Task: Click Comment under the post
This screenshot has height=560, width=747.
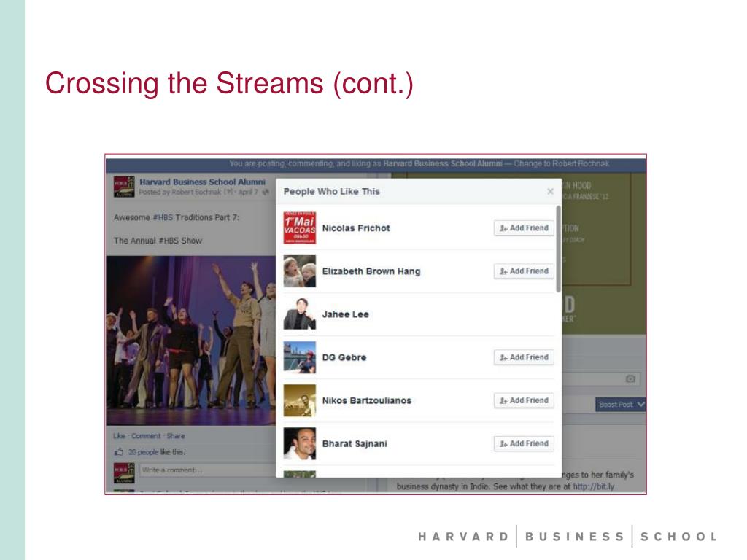Action: click(x=146, y=436)
